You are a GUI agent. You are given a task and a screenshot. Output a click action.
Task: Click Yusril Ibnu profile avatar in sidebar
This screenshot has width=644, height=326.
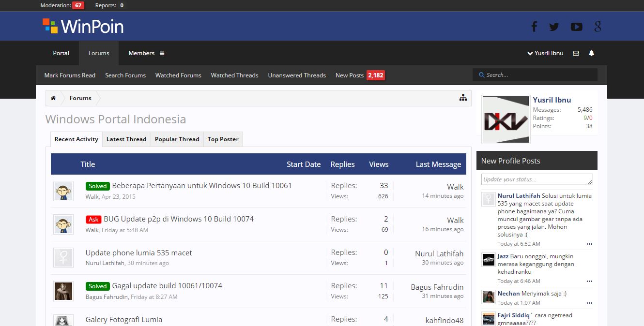[506, 119]
